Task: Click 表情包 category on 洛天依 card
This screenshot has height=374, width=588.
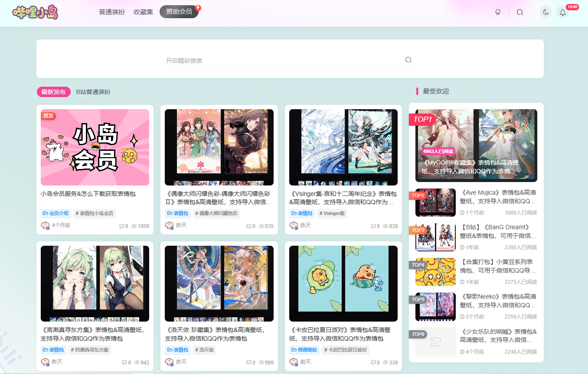Action: coord(177,350)
